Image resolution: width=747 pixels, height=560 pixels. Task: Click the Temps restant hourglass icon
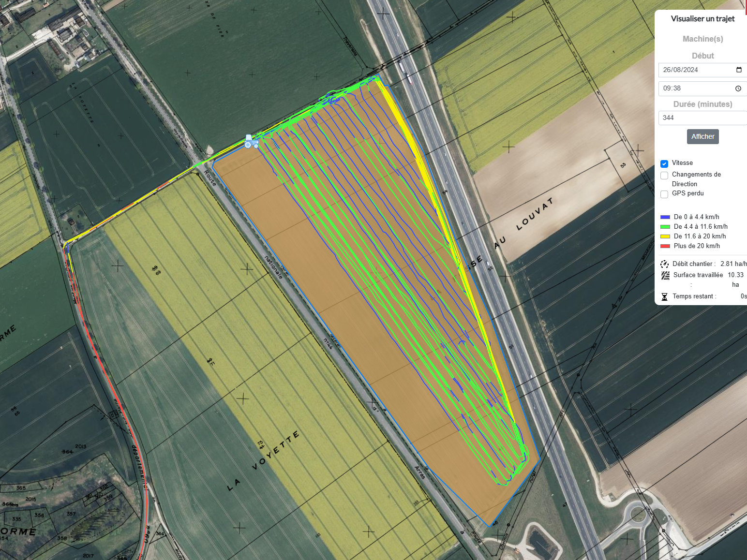665,297
